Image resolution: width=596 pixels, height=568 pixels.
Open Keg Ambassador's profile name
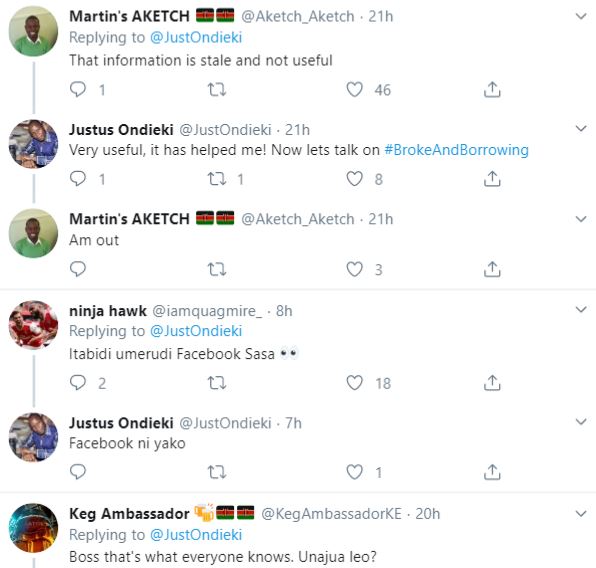(129, 514)
